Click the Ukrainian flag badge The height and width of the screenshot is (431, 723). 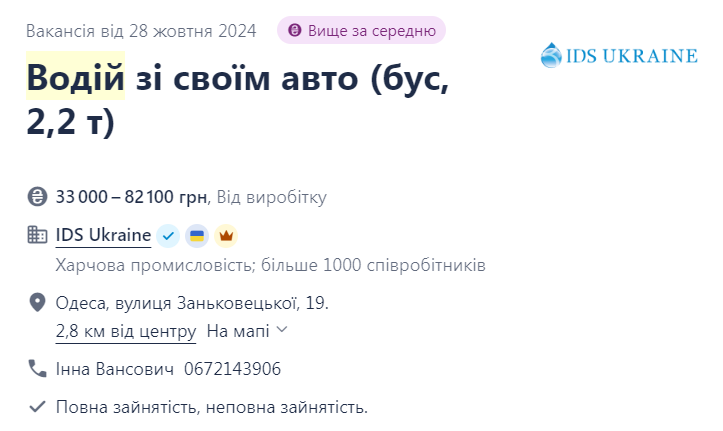[x=197, y=236]
